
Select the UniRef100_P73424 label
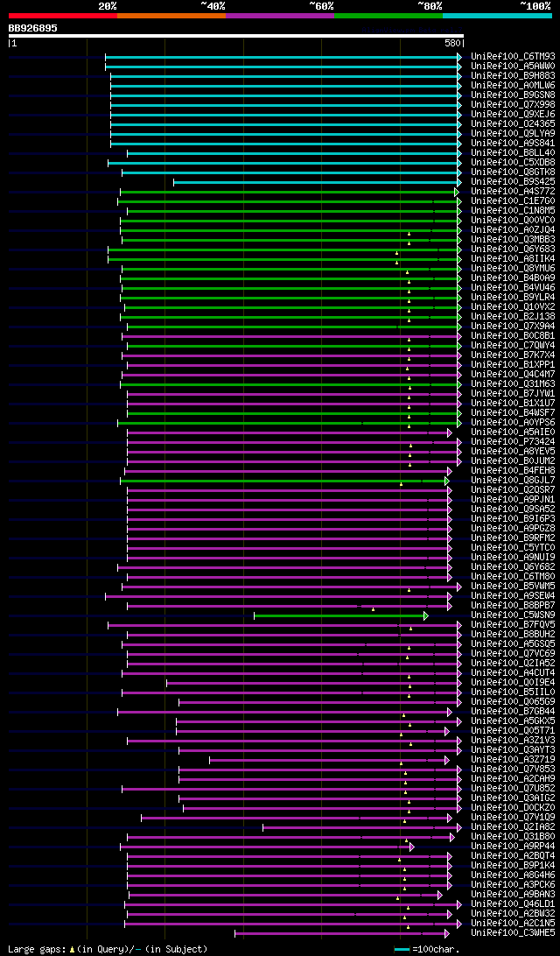pos(513,443)
